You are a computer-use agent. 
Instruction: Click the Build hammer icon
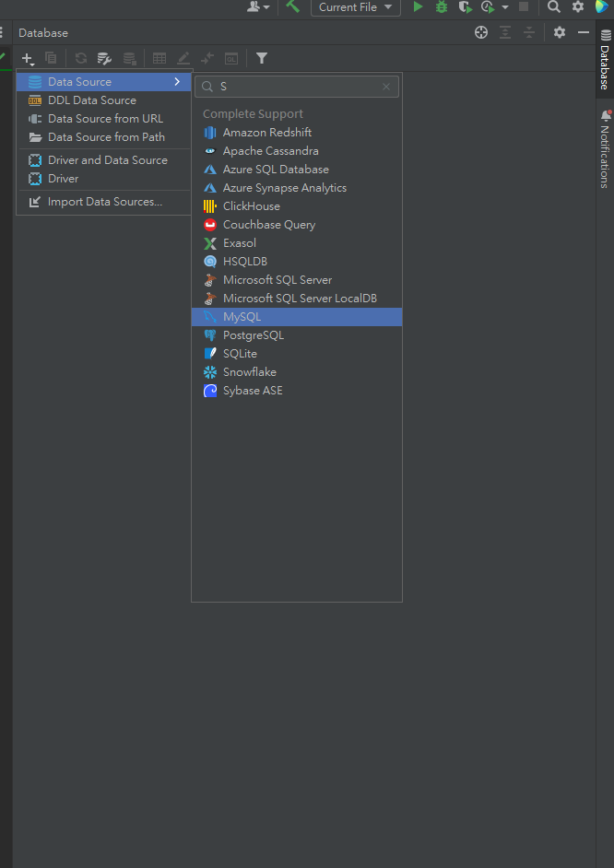[292, 6]
